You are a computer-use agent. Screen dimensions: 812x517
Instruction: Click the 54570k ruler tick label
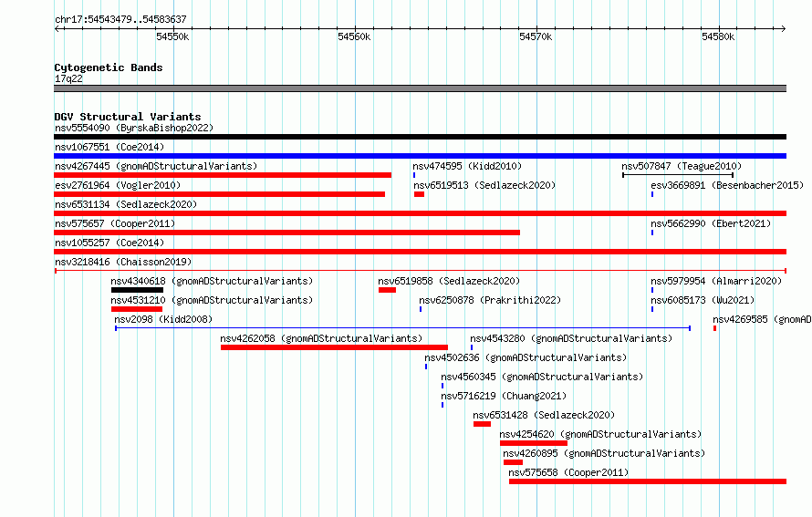point(536,36)
